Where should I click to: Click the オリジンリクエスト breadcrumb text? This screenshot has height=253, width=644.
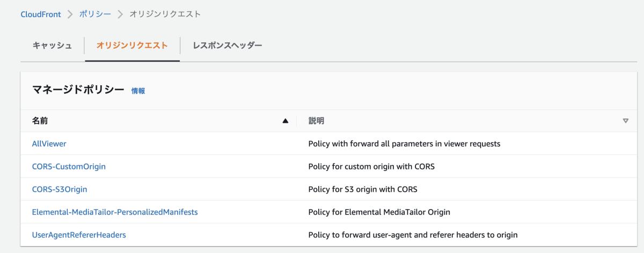click(x=165, y=14)
